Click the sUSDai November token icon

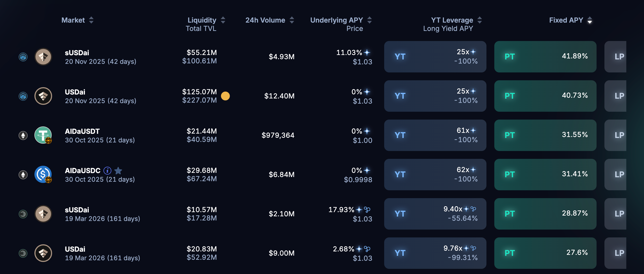click(43, 57)
